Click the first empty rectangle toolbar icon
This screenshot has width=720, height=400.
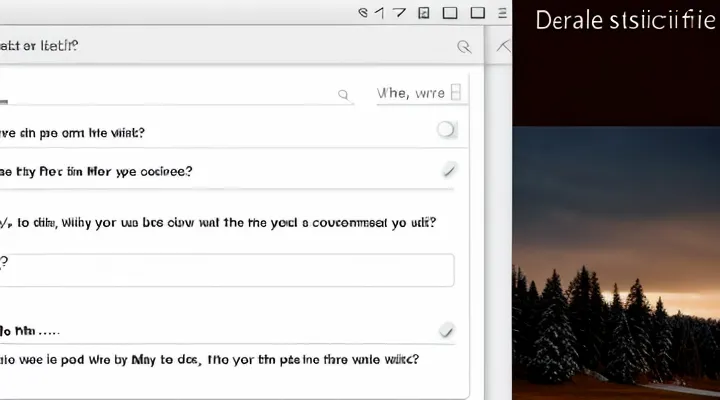pyautogui.click(x=450, y=13)
